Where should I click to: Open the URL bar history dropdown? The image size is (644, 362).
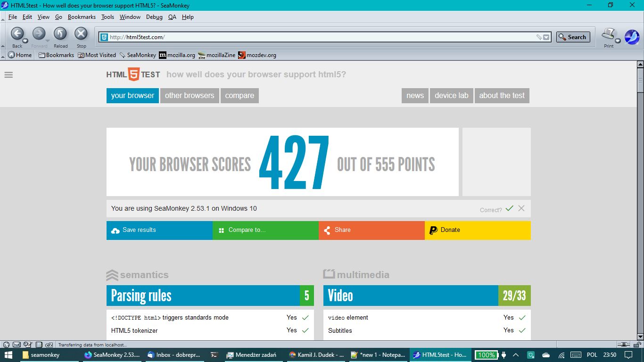[x=546, y=37]
